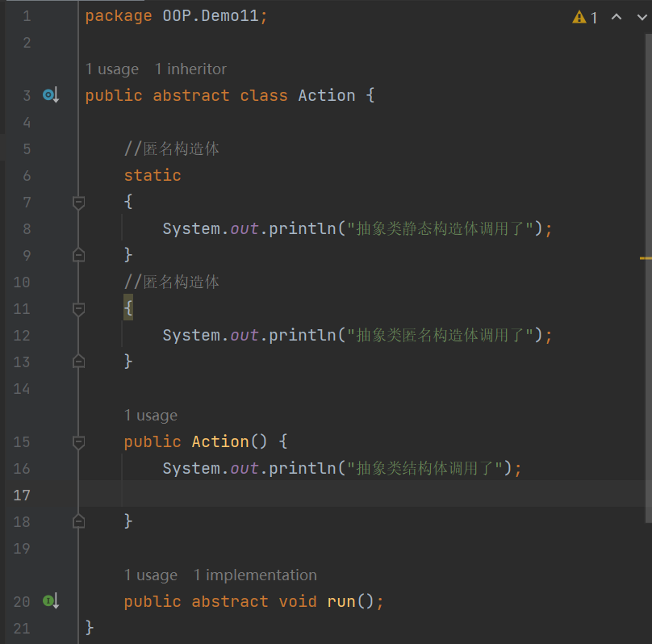Image resolution: width=652 pixels, height=644 pixels.
Task: Click 'OOP.Demo11' package name
Action: coord(211,16)
